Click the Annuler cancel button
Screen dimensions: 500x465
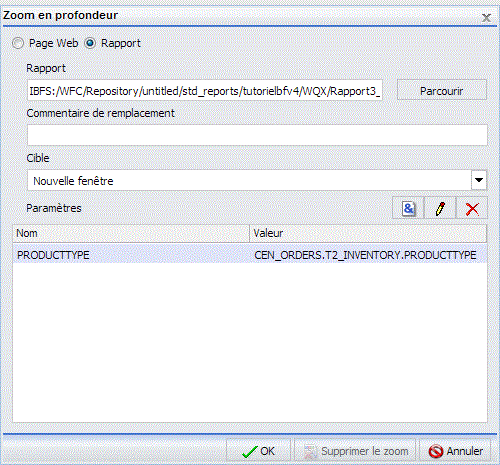click(x=455, y=451)
